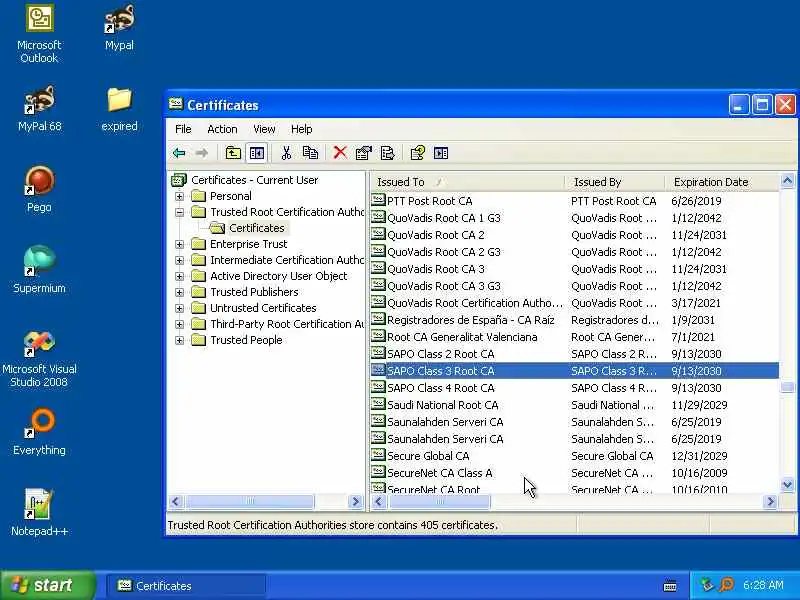Sort by the Issued By column header
This screenshot has width=800, height=600.
[x=615, y=182]
